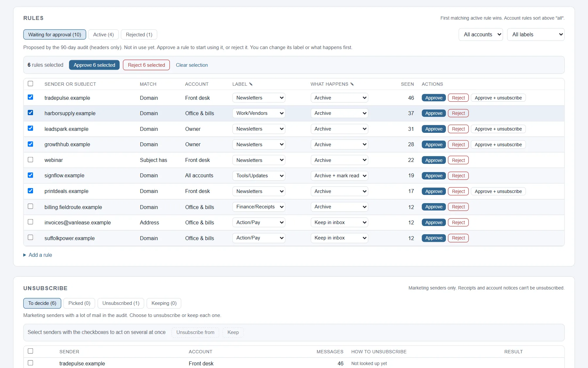Open What Happens dropdown for signflow.example
The image size is (588, 368).
point(339,176)
